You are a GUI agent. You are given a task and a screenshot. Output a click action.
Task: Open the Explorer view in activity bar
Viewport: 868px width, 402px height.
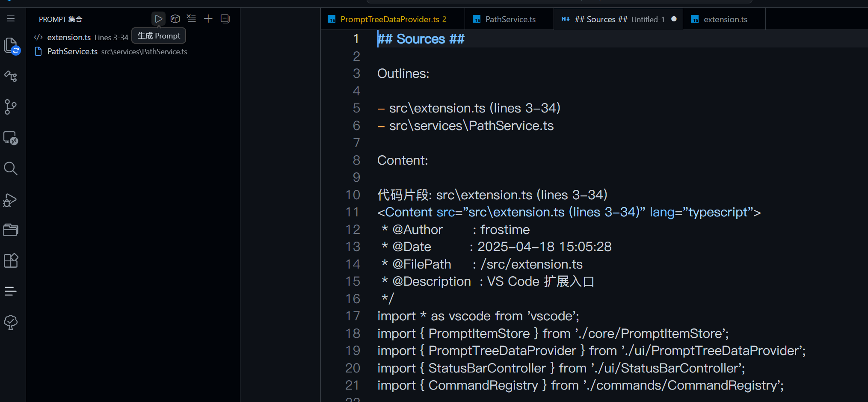click(x=11, y=45)
